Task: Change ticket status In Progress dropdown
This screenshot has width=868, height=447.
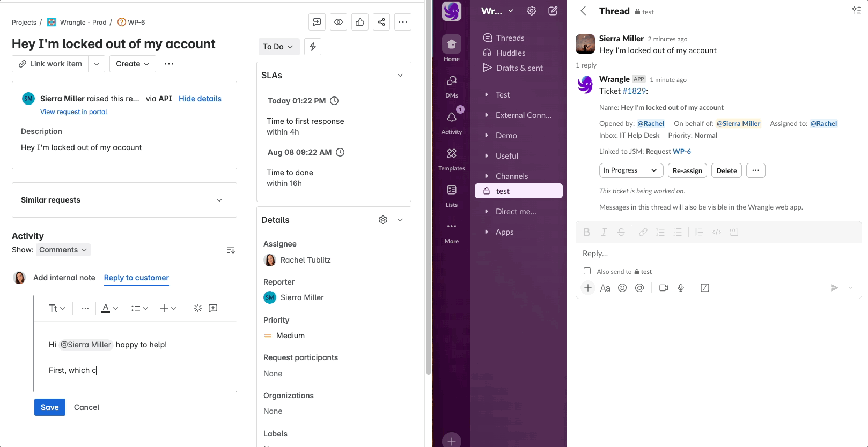Action: click(631, 170)
